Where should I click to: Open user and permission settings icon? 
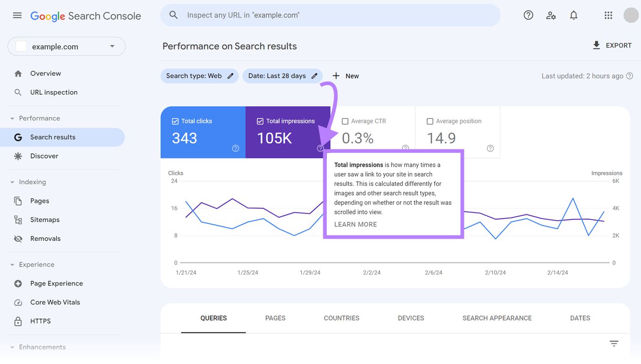pyautogui.click(x=551, y=15)
